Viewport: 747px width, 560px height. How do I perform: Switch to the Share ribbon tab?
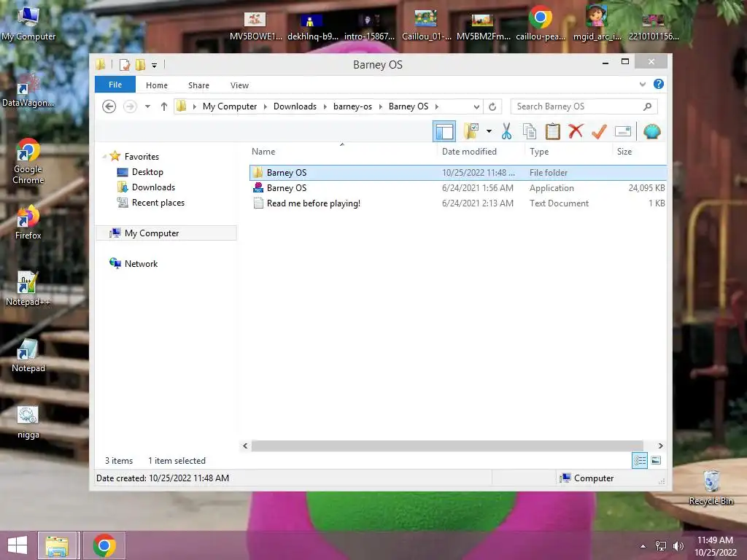198,85
